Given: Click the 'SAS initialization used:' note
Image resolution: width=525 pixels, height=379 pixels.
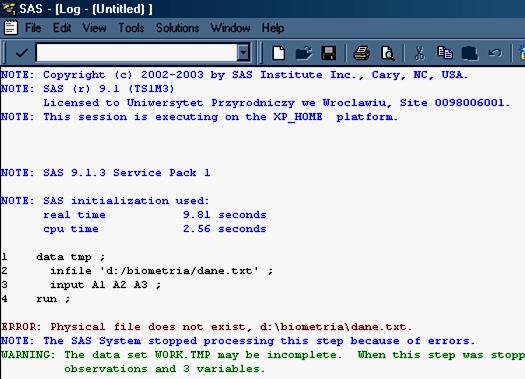Looking at the screenshot, I should (x=105, y=201).
